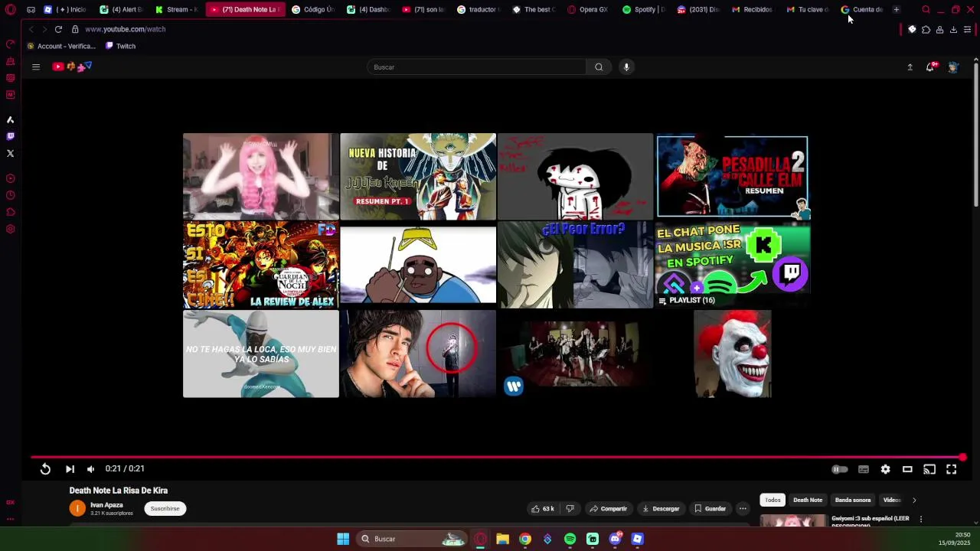This screenshot has height=551, width=980.
Task: Select the Banda sonora filter chip
Action: tap(853, 500)
